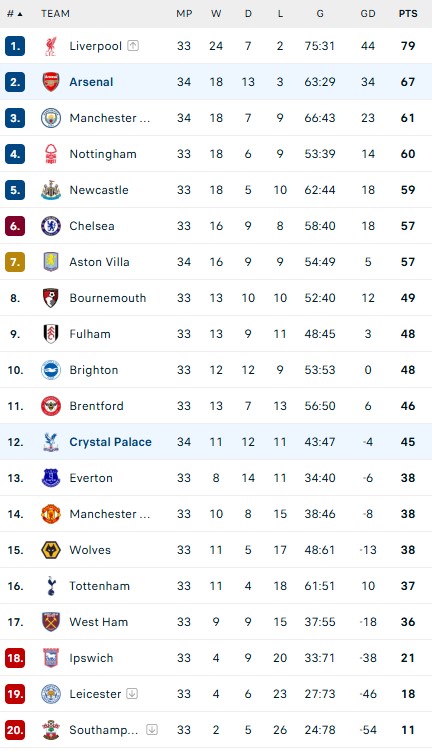Click the red position 18 badge
This screenshot has height=750, width=432.
tap(15, 658)
